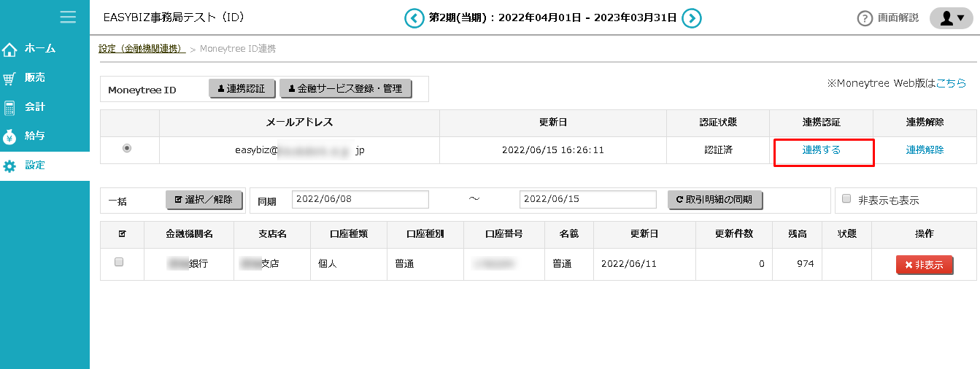Click the 設定 gear icon
980x369 pixels.
pos(10,166)
